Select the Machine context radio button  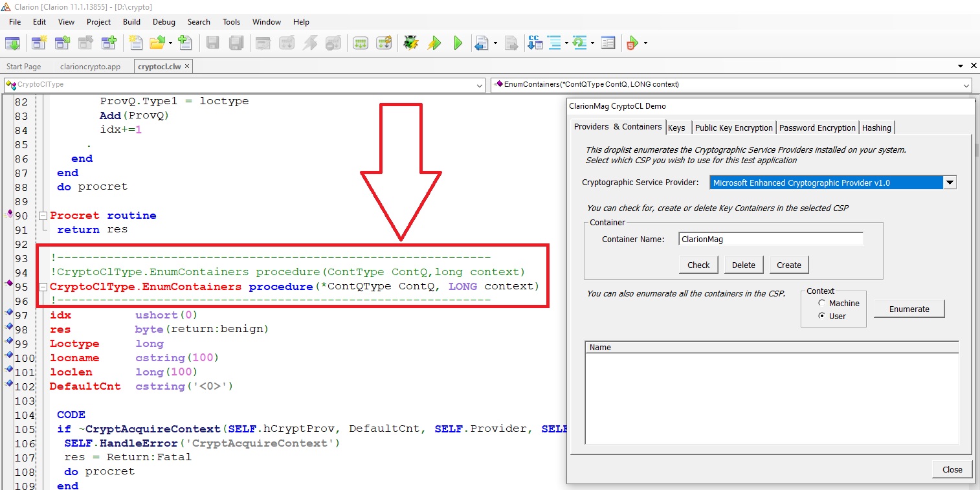coord(822,303)
